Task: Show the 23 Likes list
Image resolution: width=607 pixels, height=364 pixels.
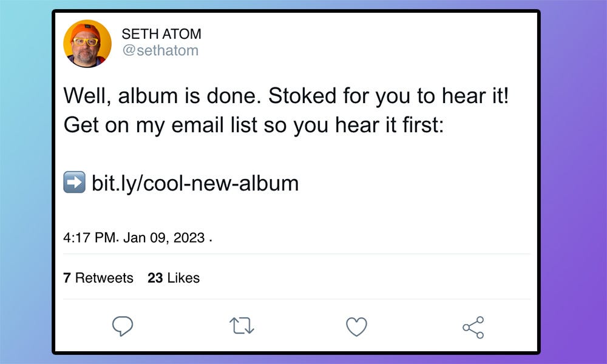Action: tap(174, 278)
